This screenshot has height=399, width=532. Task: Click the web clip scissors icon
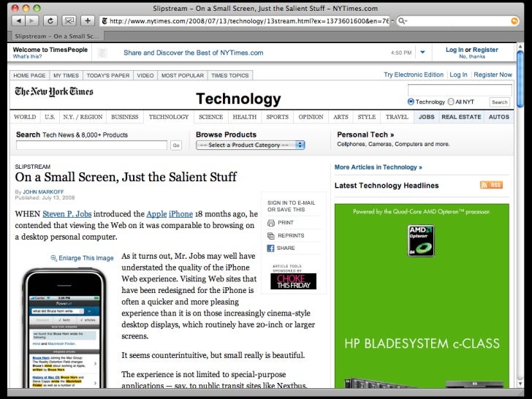point(69,21)
